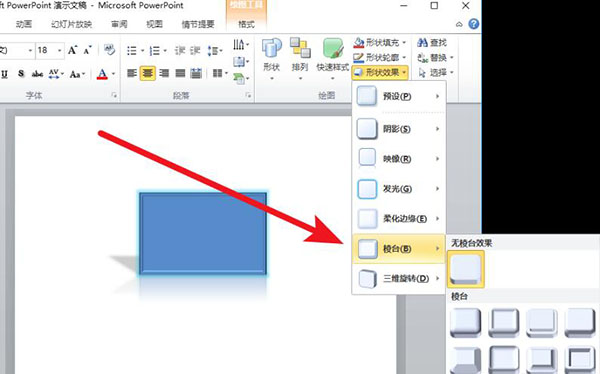Select the thumbnail under 无棱台效果
This screenshot has width=600, height=374.
click(x=466, y=269)
